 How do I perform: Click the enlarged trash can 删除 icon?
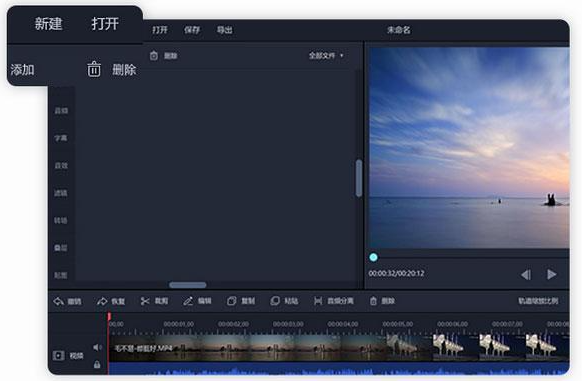click(x=94, y=69)
